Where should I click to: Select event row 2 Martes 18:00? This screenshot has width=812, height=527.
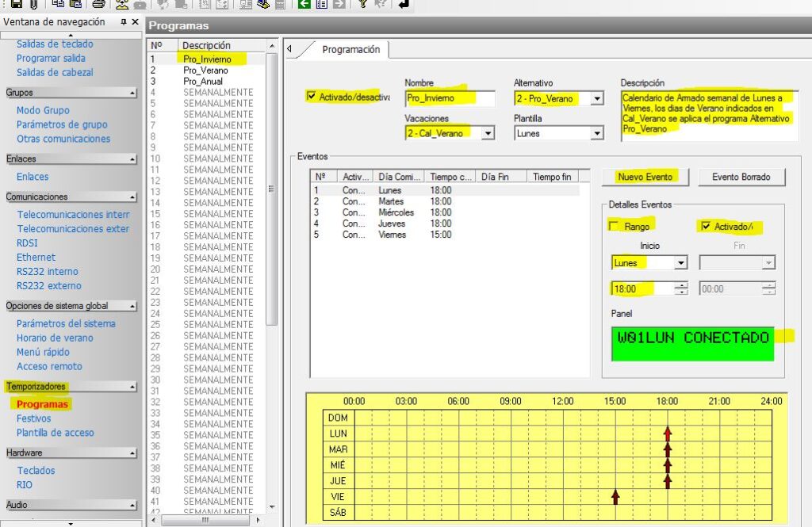click(x=444, y=201)
